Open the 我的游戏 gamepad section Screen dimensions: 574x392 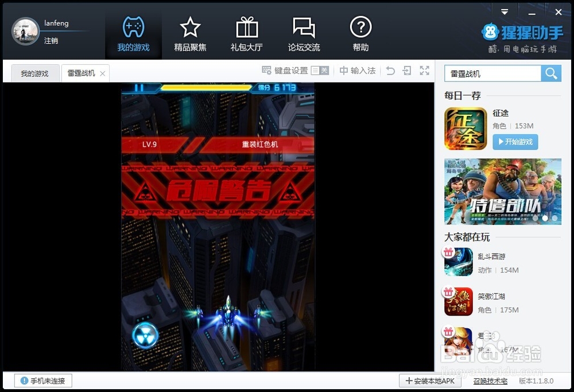click(x=133, y=34)
